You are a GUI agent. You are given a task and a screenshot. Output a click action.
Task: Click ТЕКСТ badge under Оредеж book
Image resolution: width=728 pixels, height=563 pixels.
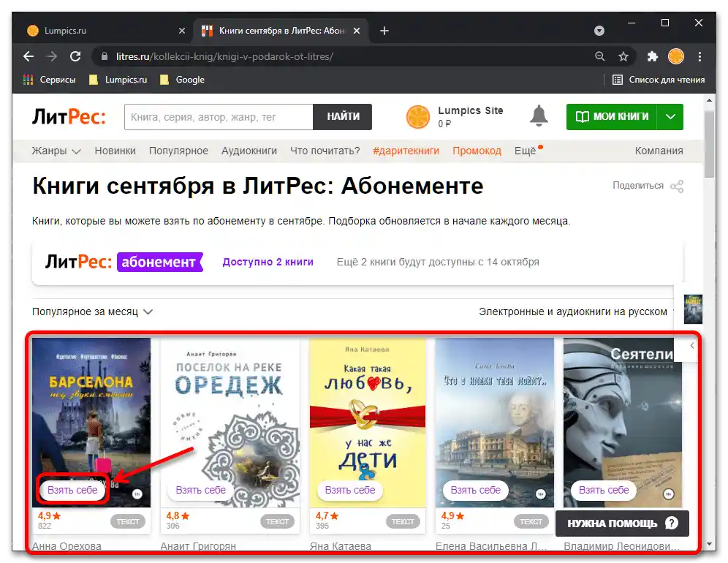pos(277,521)
